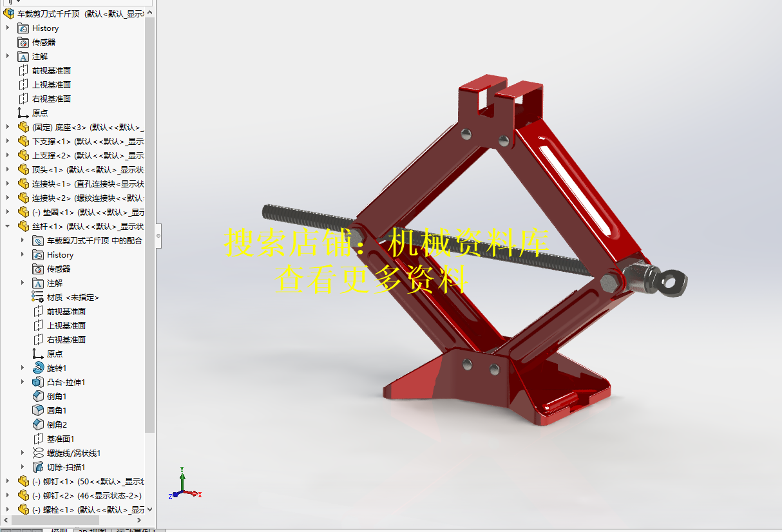Click the feature panel collapse handle
782x532 pixels.
tap(158, 236)
